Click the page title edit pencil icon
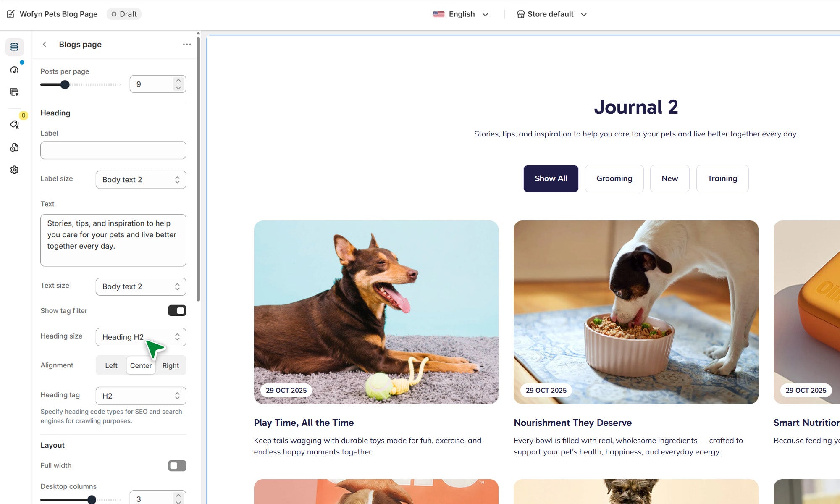Viewport: 840px width, 504px height. coord(11,14)
